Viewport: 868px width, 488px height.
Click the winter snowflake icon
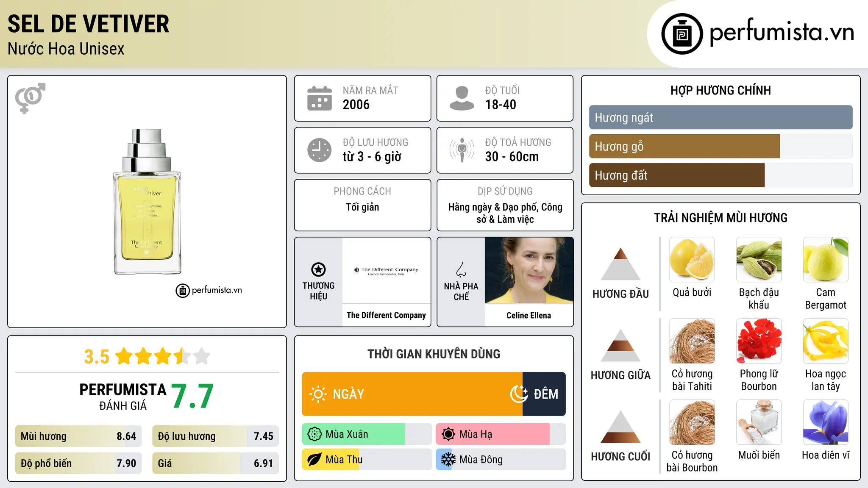448,460
